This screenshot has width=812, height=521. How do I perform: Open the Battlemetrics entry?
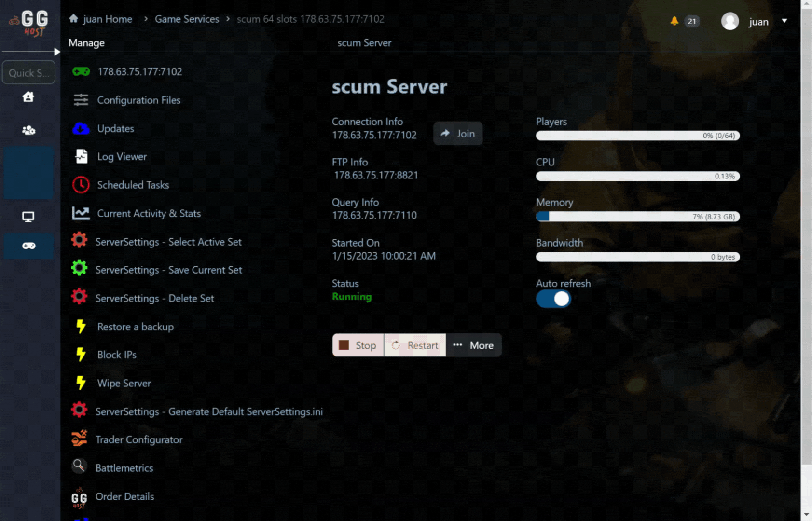(124, 468)
